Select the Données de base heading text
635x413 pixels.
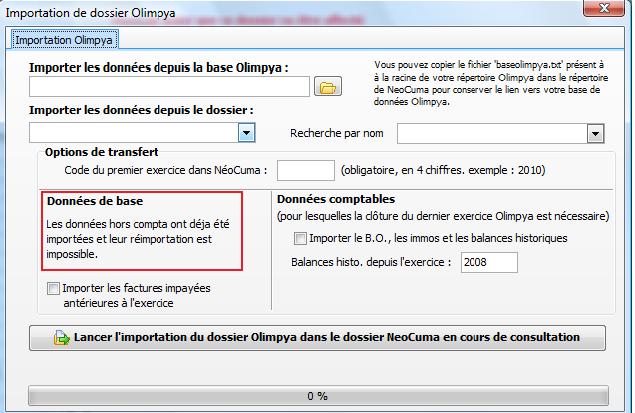95,201
